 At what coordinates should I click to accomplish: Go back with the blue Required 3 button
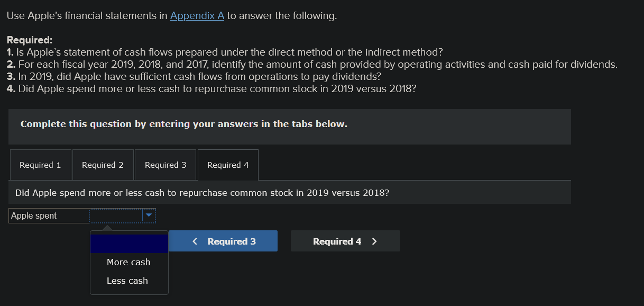click(x=223, y=241)
